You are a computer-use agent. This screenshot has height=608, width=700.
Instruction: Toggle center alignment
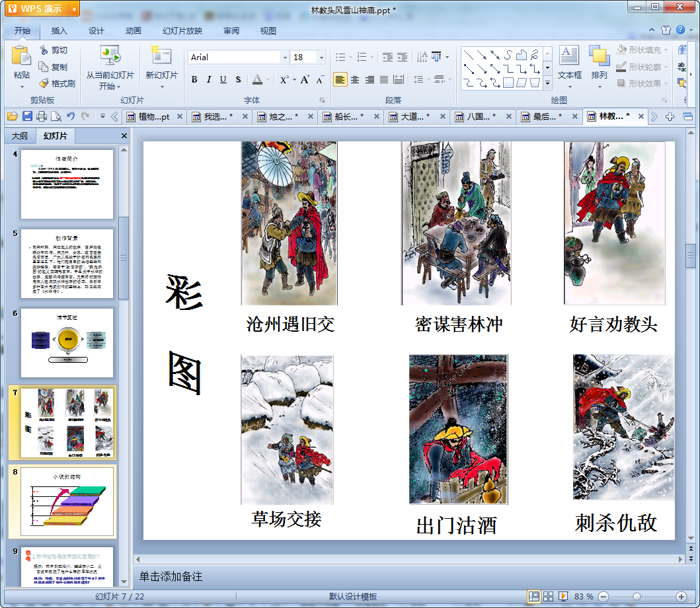355,80
